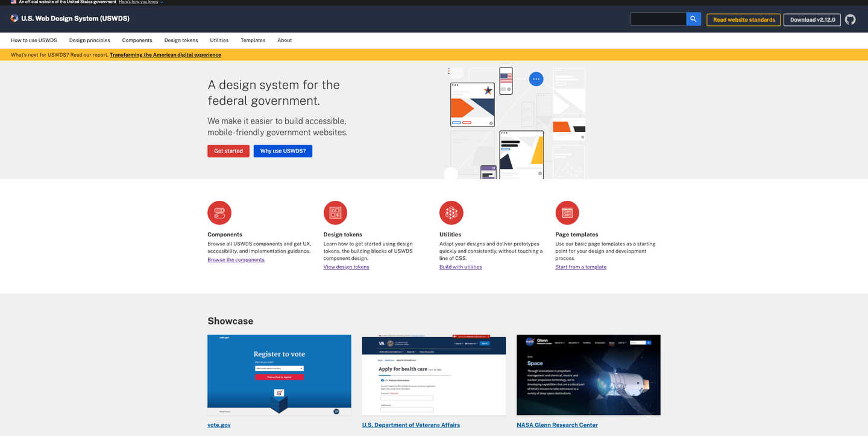Open the Design tokens nav item
This screenshot has width=868, height=436.
181,40
